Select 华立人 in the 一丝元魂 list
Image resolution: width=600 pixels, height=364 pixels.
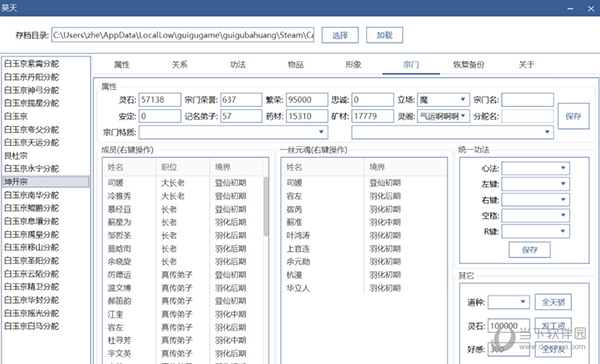(364, 288)
